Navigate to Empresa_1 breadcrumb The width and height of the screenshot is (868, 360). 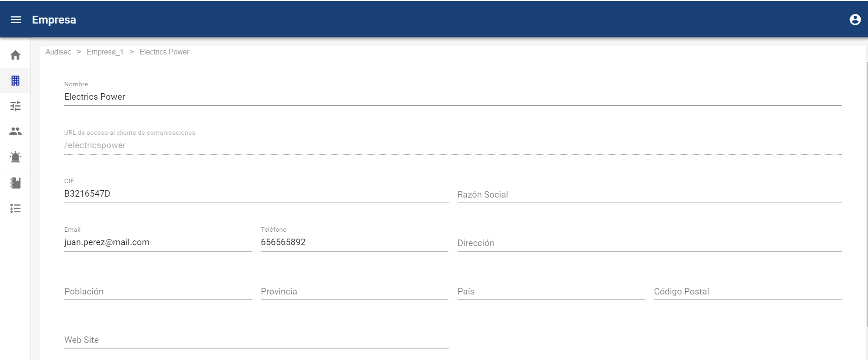click(x=105, y=52)
